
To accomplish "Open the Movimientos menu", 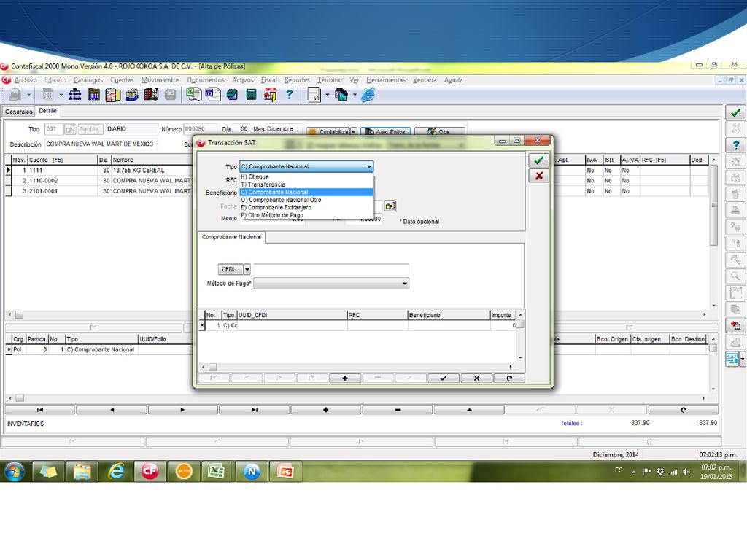I will (160, 80).
